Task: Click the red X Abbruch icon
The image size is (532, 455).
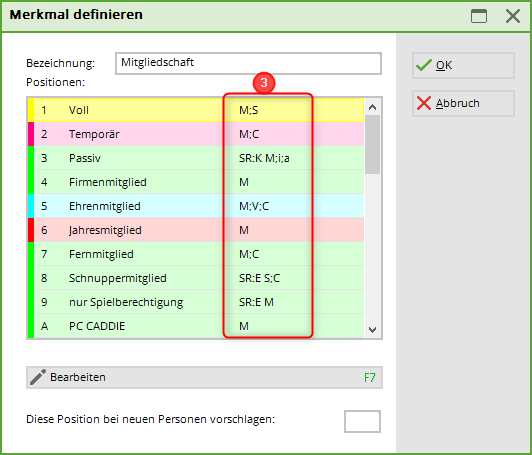Action: tap(424, 103)
